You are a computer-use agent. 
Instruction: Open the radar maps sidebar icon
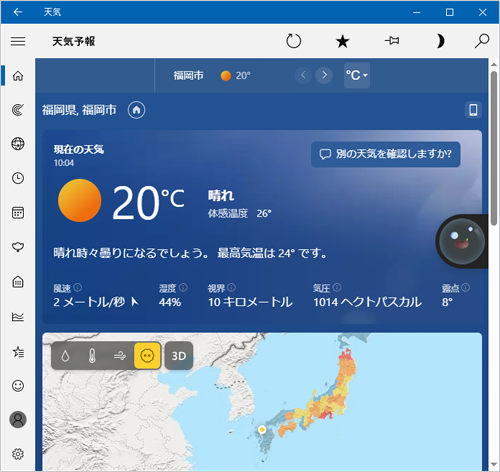(x=18, y=110)
